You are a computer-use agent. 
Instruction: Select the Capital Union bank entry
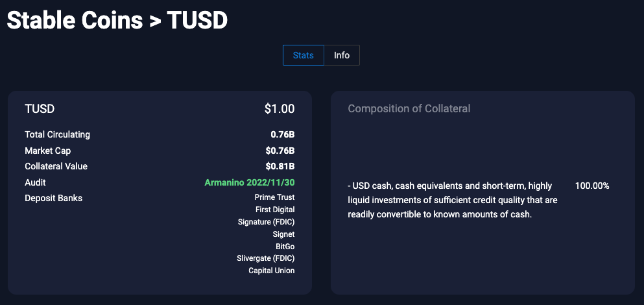tap(271, 271)
